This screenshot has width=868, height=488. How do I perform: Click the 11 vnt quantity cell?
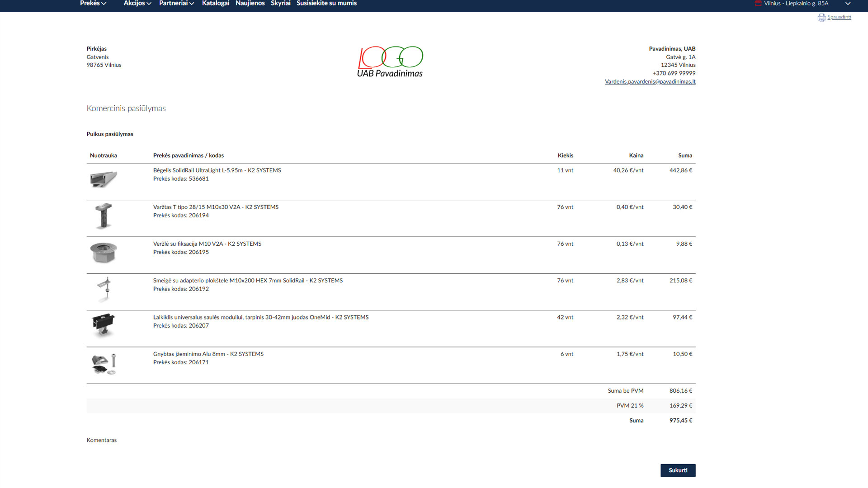tap(565, 170)
